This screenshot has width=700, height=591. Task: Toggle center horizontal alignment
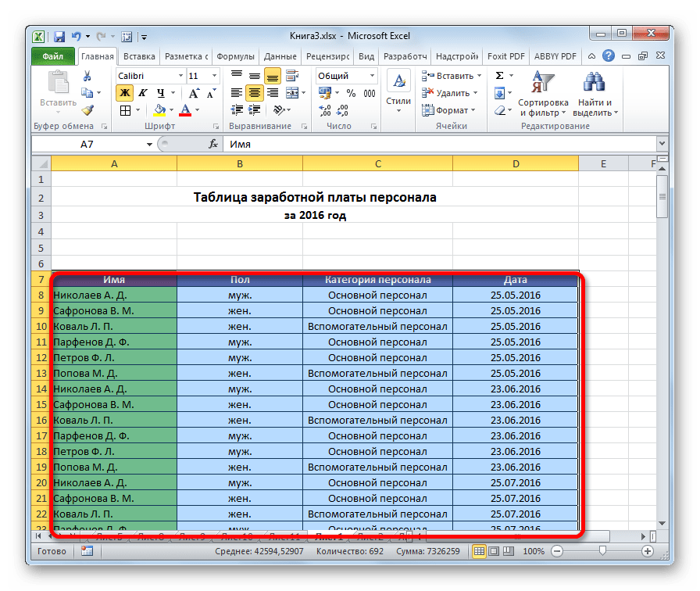click(x=254, y=93)
